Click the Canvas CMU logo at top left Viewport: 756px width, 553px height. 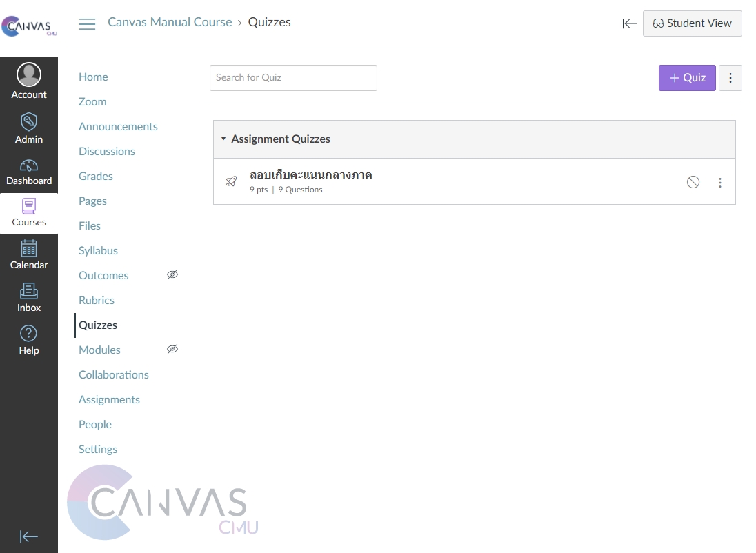point(28,27)
